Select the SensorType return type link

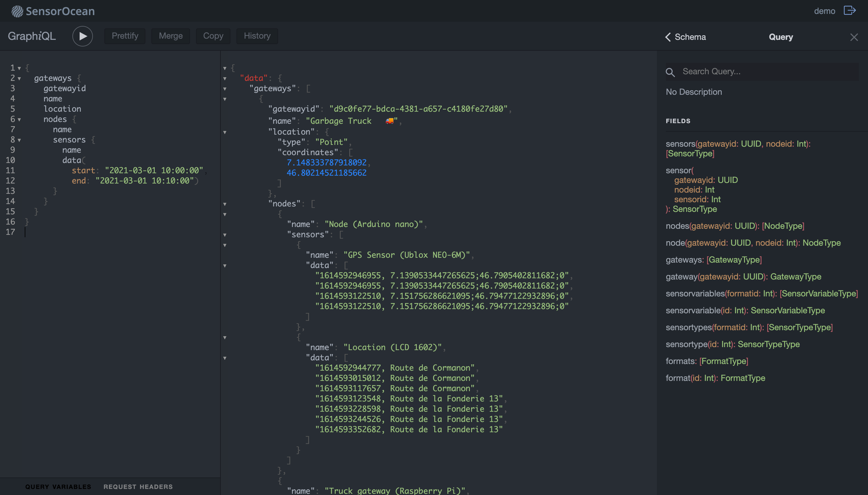(x=690, y=153)
